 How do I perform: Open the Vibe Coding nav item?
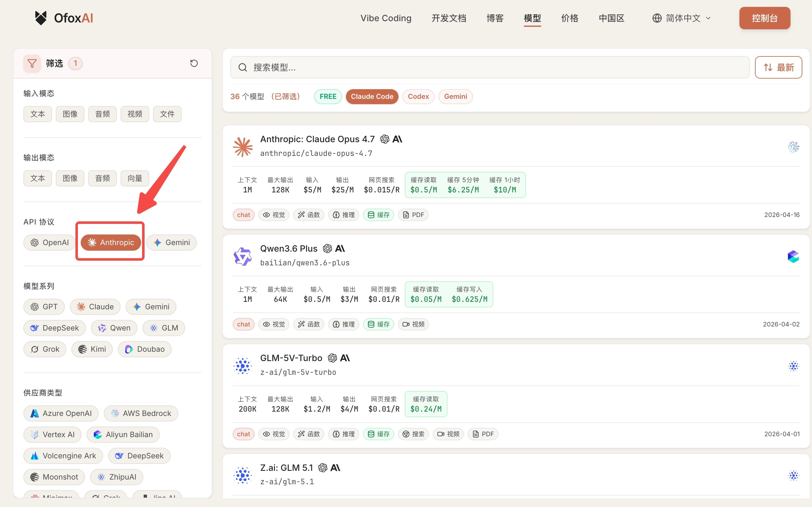(386, 18)
